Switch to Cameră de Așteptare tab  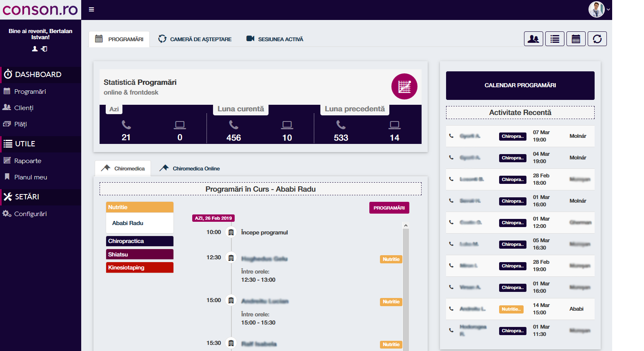coord(195,39)
